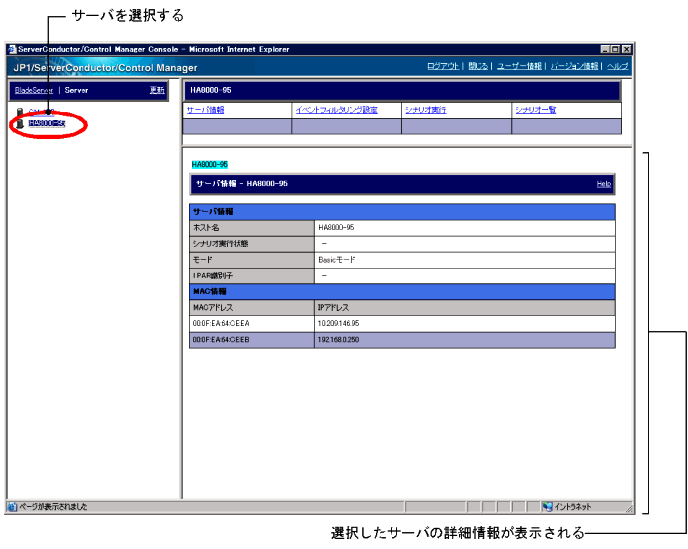688x549 pixels.
Task: Click the MACアドレス column header
Action: tap(252, 308)
